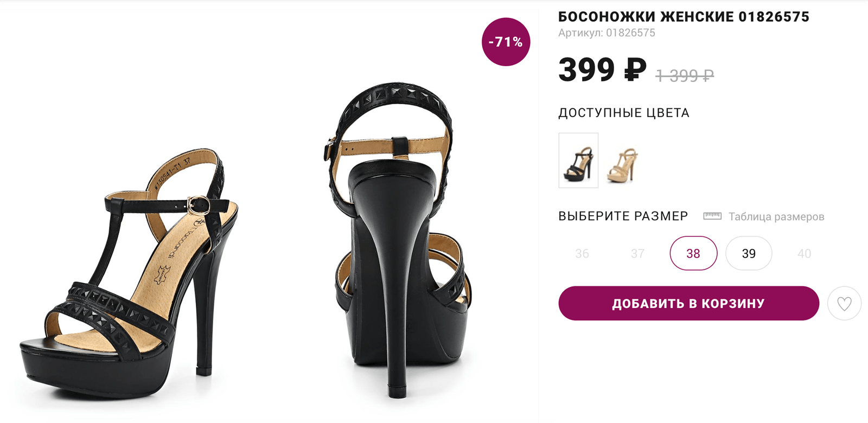Choose size 36
The image size is (868, 423).
[582, 253]
